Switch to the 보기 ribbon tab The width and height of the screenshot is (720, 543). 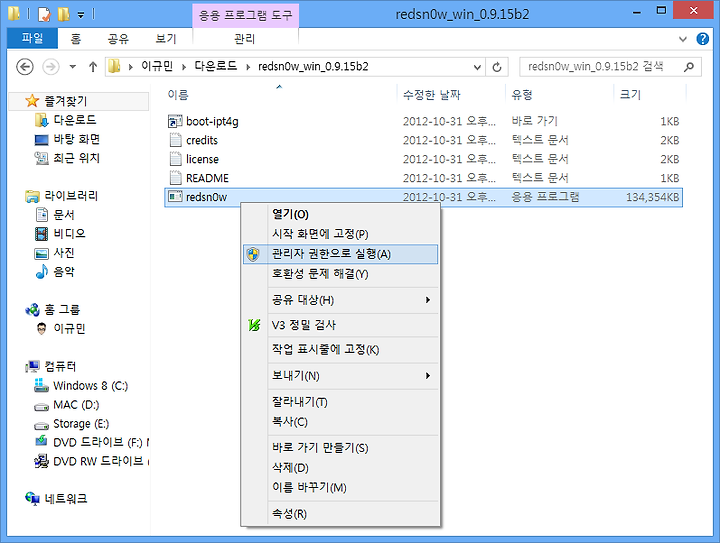point(165,39)
